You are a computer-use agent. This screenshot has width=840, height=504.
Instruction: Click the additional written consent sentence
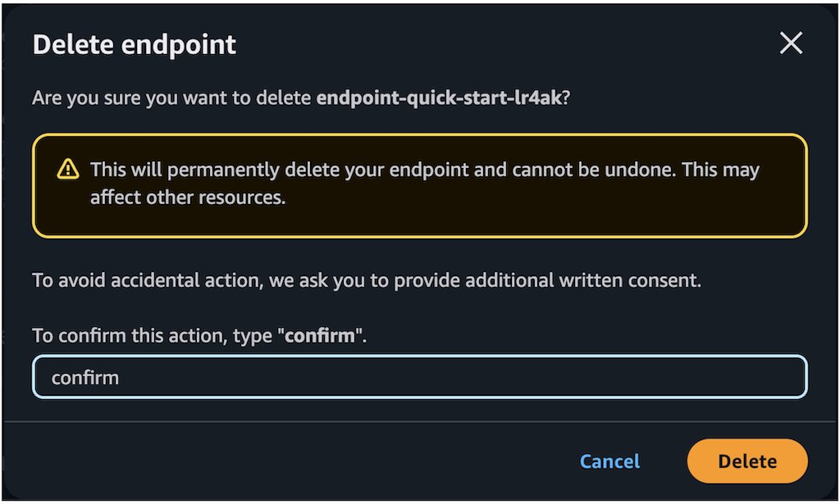point(367,280)
